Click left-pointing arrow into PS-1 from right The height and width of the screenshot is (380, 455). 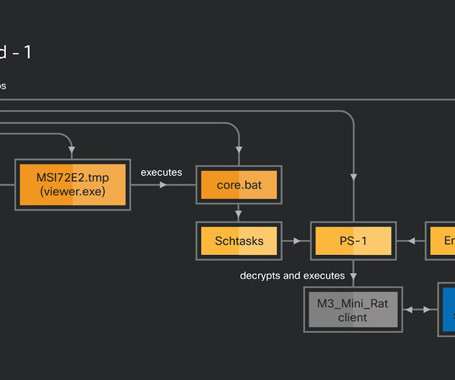coord(412,241)
